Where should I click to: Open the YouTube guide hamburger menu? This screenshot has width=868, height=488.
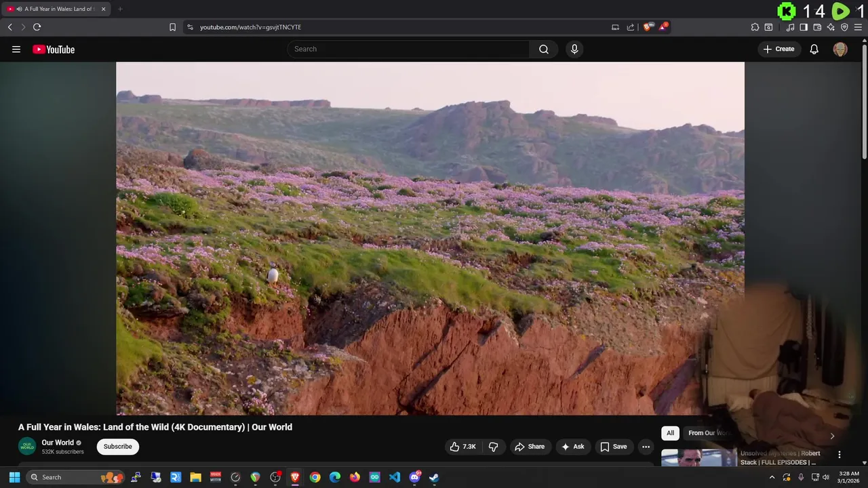click(x=16, y=49)
